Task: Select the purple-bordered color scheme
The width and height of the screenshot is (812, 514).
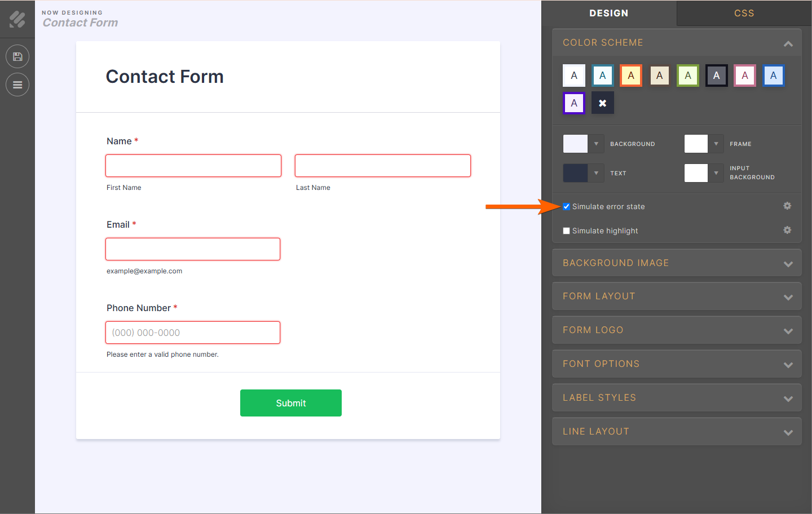Action: (x=574, y=103)
